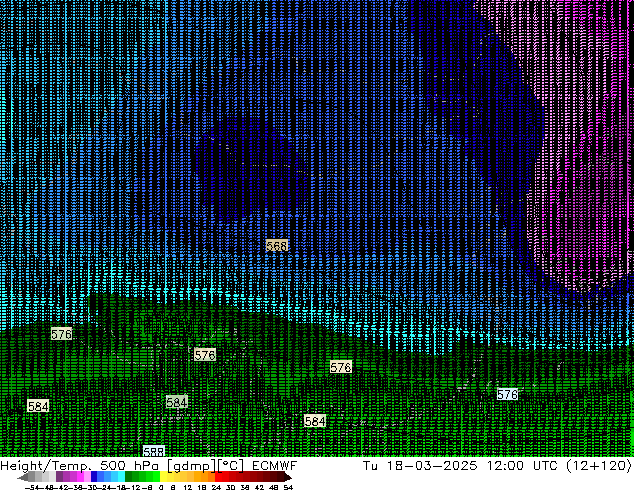The height and width of the screenshot is (490, 634).
Task: Pick the dark navy blue legend swatch
Action: pyautogui.click(x=94, y=477)
